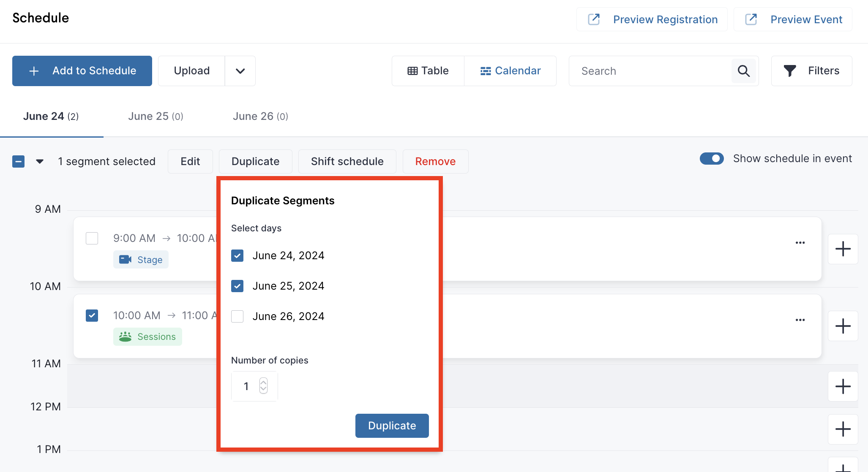Uncheck June 24, 2024 in Duplicate Segments

point(237,255)
